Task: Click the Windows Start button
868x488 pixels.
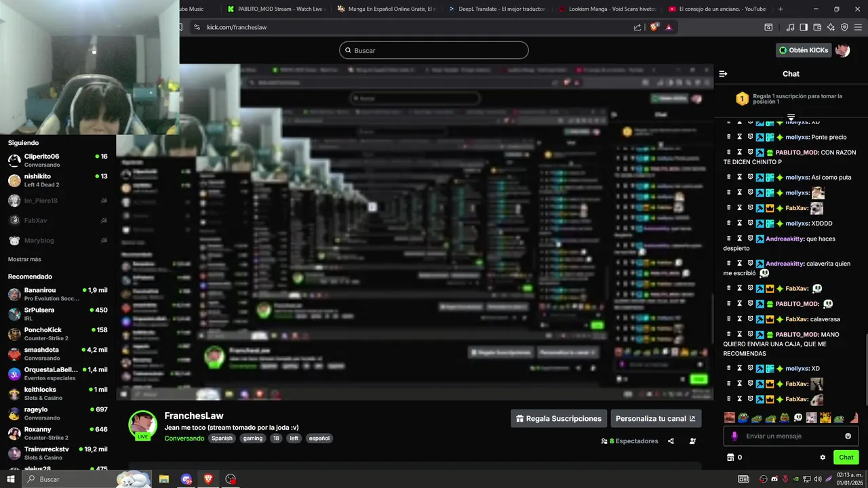Action: (x=11, y=479)
